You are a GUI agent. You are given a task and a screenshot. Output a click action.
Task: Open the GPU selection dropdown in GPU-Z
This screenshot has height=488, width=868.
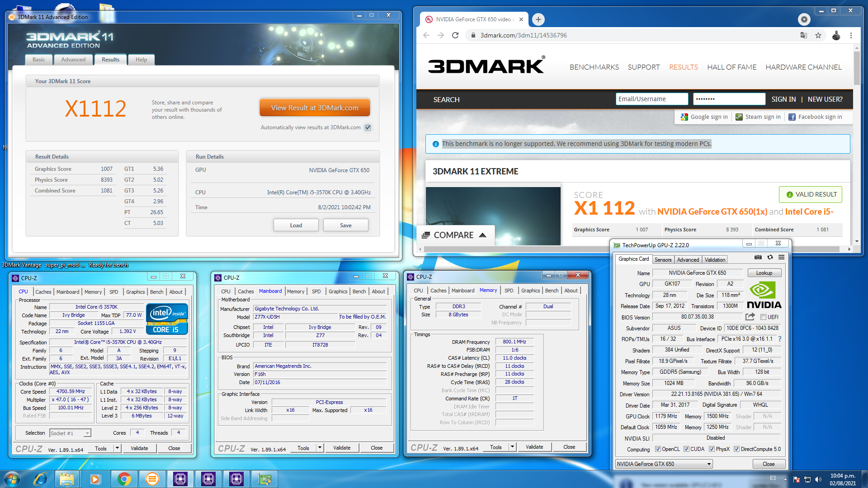[664, 464]
